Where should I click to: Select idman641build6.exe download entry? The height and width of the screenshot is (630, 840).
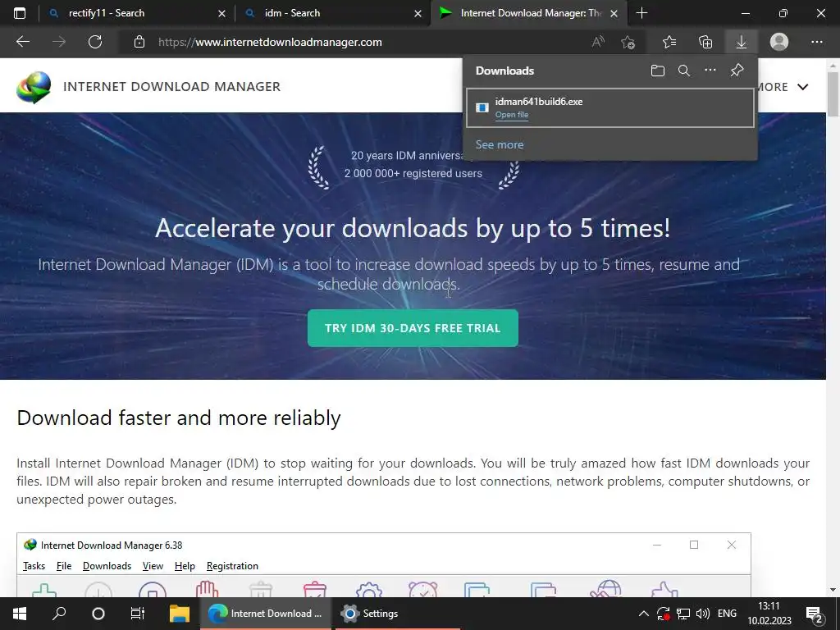click(610, 107)
